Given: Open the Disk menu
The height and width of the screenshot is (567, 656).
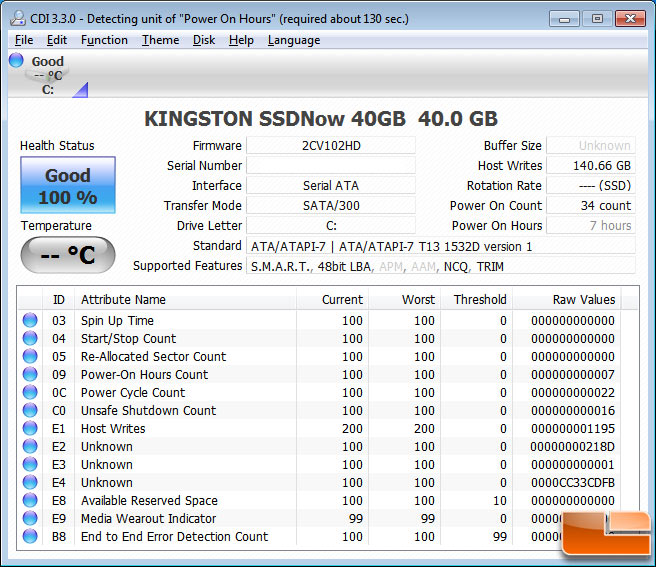Looking at the screenshot, I should pyautogui.click(x=204, y=40).
